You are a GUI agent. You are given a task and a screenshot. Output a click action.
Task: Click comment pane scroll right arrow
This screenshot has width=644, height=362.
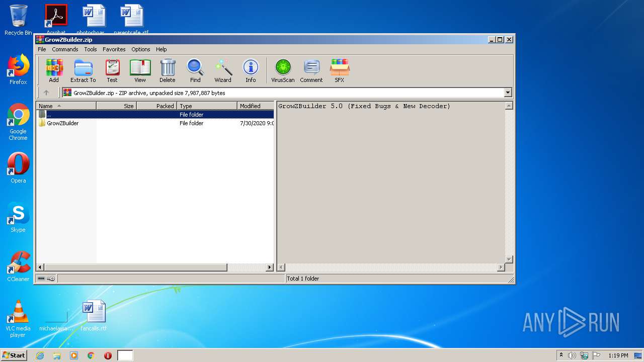(501, 267)
